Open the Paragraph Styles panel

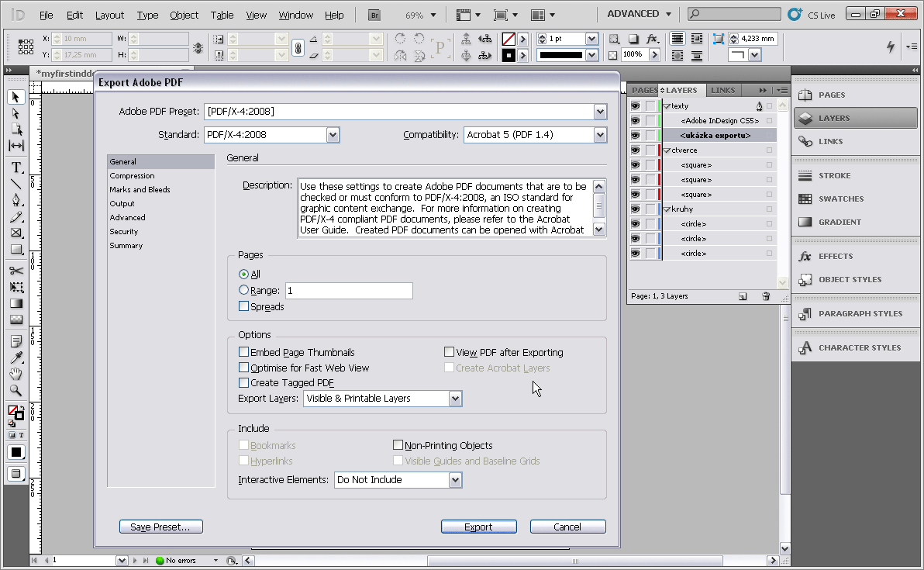coord(856,313)
